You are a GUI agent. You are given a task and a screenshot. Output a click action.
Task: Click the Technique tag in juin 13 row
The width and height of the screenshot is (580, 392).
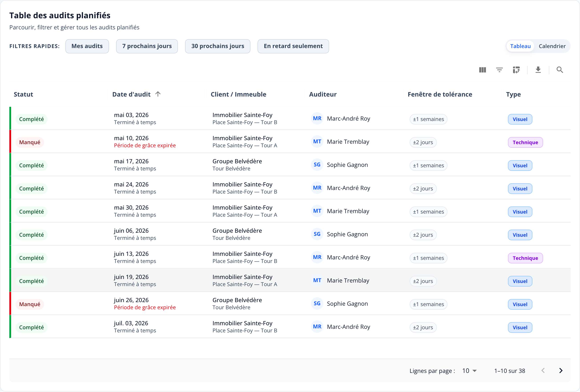point(525,258)
